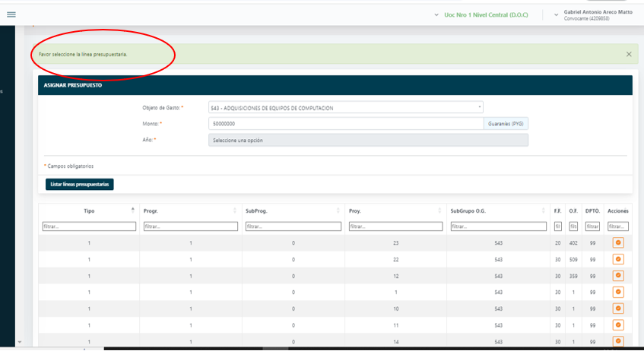Select budget line with Proy. 22
The width and height of the screenshot is (644, 351).
click(618, 259)
